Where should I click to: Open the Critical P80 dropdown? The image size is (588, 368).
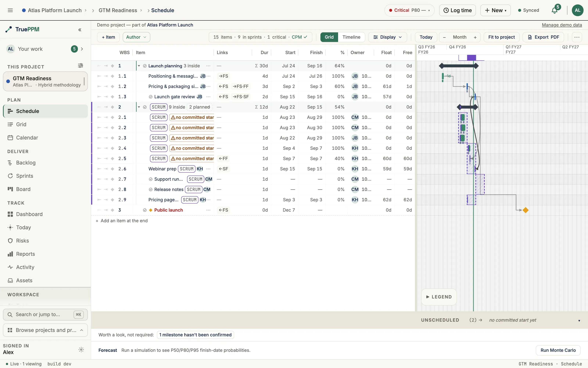(x=409, y=10)
